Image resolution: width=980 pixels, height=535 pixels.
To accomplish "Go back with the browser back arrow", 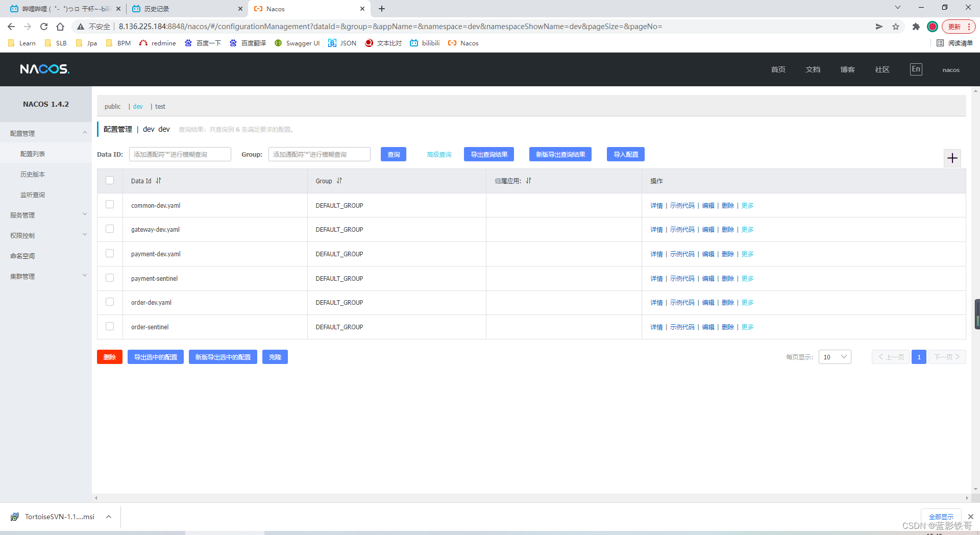I will [x=11, y=27].
